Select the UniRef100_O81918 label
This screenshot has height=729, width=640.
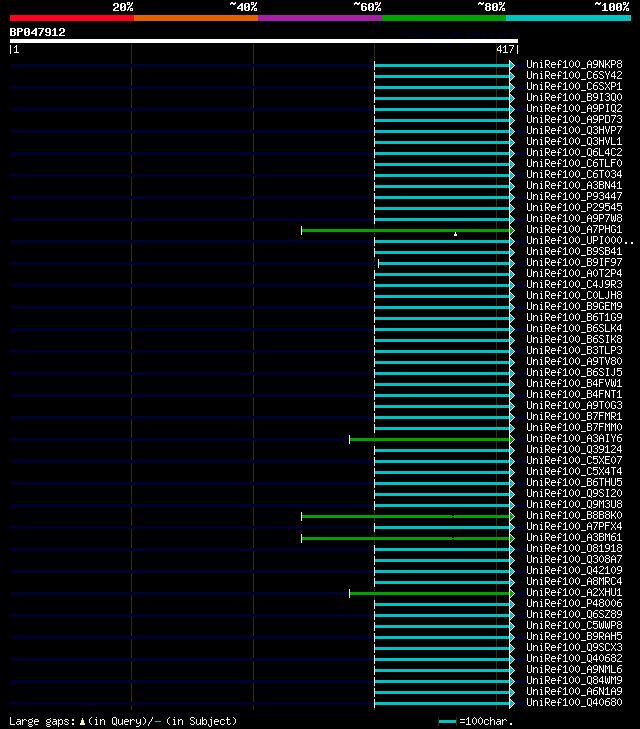[x=574, y=548]
